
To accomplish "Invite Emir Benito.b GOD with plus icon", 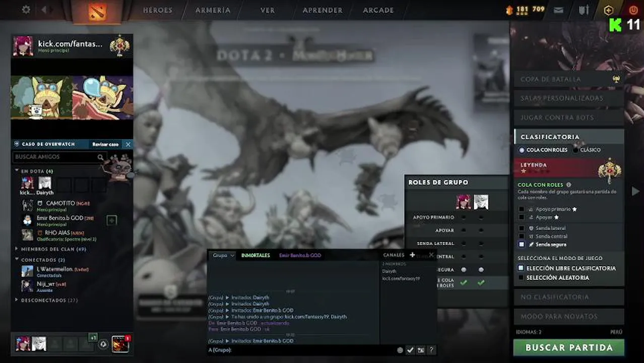I will tap(112, 220).
